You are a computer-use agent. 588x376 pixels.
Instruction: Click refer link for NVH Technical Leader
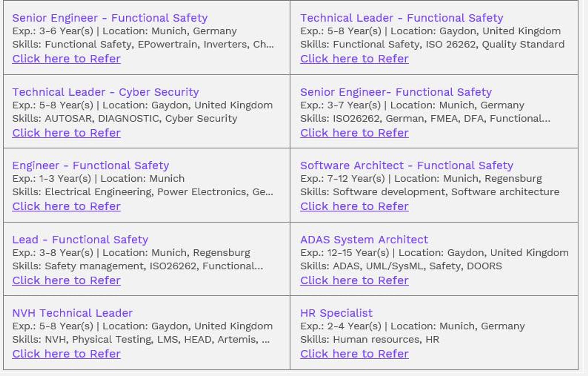coord(66,354)
